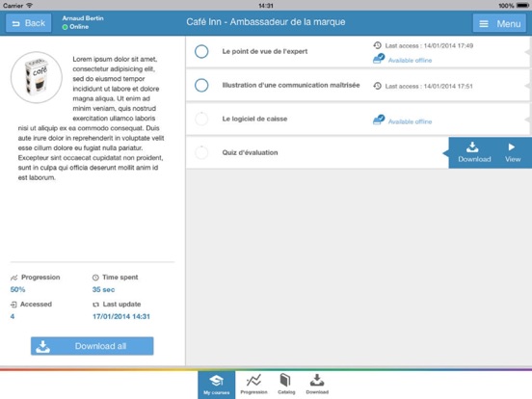Image resolution: width=532 pixels, height=399 pixels.
Task: Click the 50% progression value
Action: (x=17, y=289)
